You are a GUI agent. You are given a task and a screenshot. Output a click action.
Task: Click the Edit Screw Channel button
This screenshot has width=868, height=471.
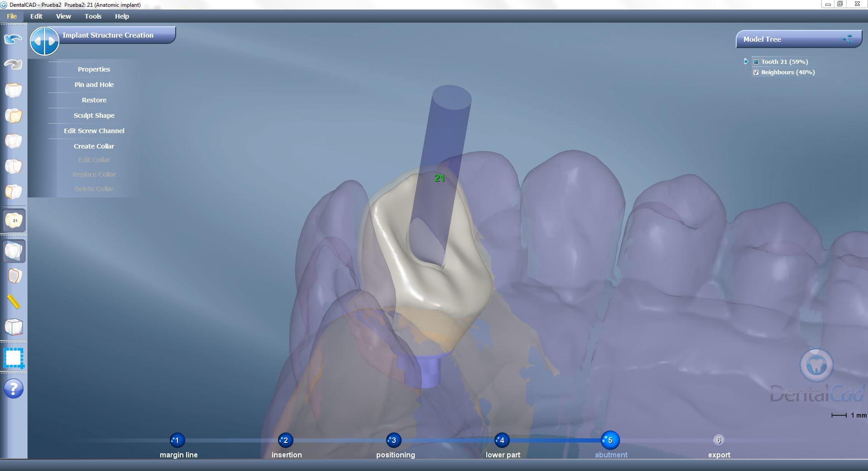(94, 130)
